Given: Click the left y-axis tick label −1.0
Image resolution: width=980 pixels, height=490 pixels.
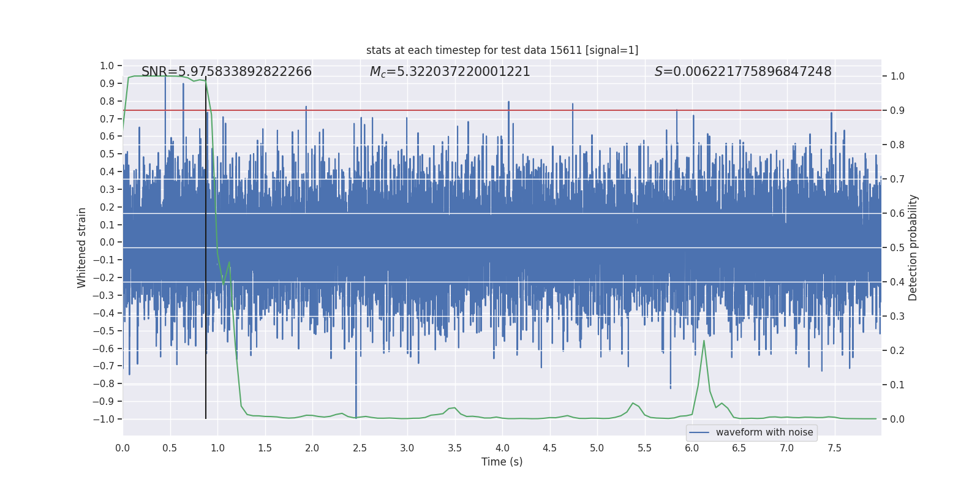Looking at the screenshot, I should 103,419.
